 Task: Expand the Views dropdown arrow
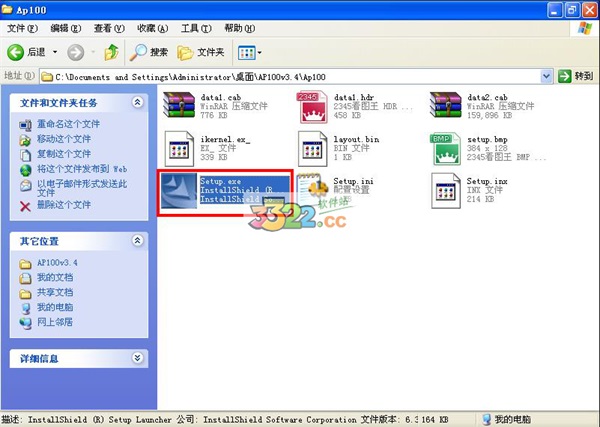coord(259,52)
